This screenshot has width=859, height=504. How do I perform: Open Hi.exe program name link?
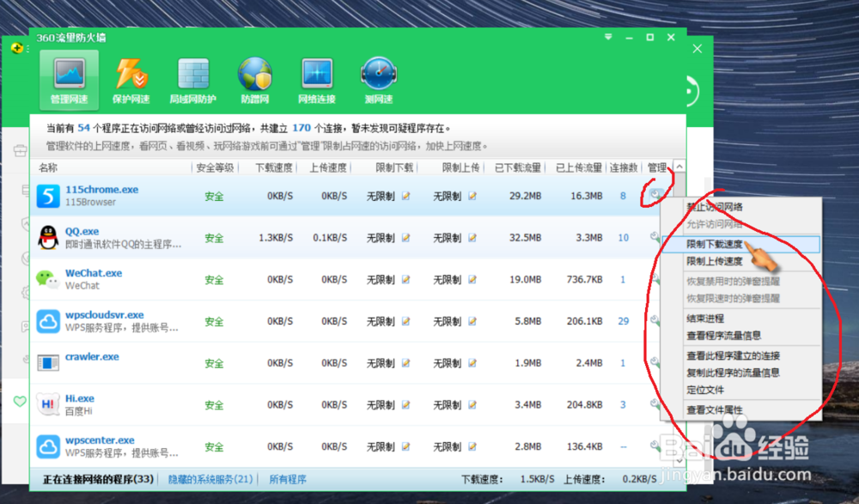[79, 398]
